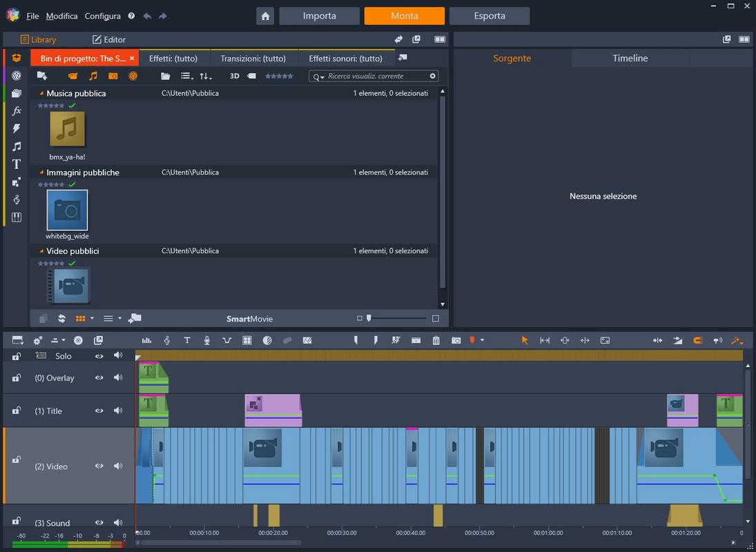Screen dimensions: 756x552
Task: Mute the (1) Title track audio
Action: [x=118, y=411]
